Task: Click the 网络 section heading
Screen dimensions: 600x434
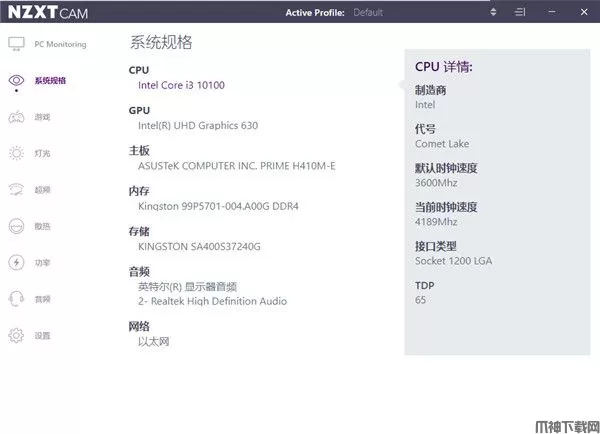Action: coord(139,326)
